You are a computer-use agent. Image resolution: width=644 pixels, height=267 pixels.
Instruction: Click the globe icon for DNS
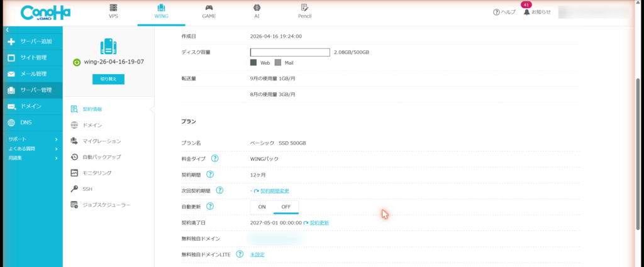pos(11,123)
